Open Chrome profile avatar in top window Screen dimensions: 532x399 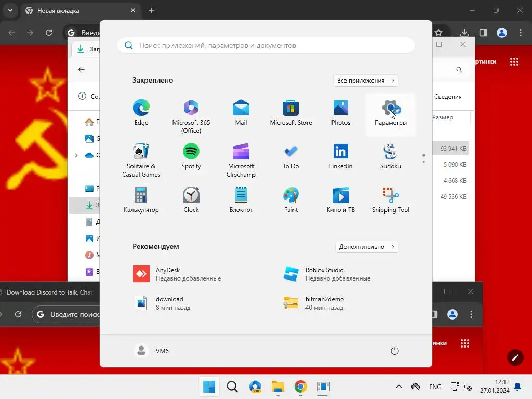502,33
